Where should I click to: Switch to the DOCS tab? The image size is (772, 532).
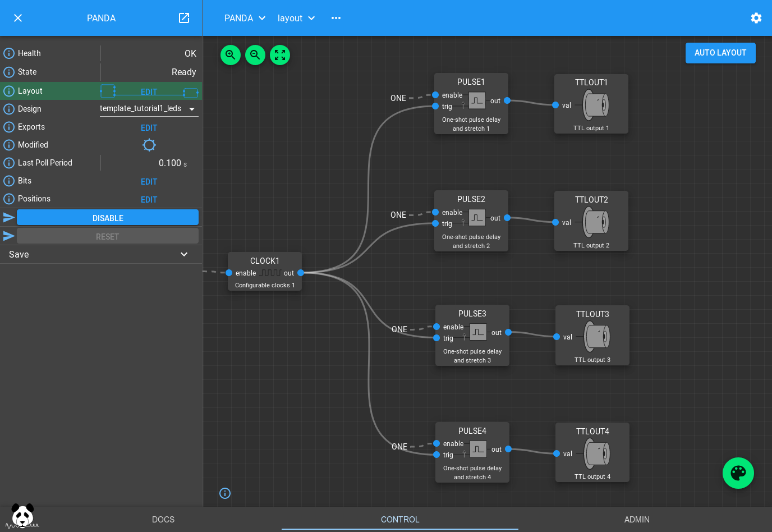(163, 520)
